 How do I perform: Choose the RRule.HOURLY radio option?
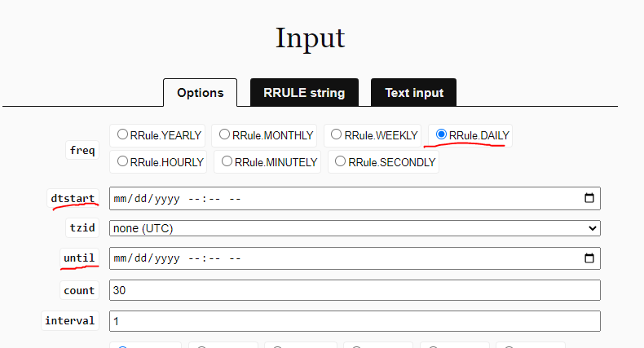(x=122, y=161)
